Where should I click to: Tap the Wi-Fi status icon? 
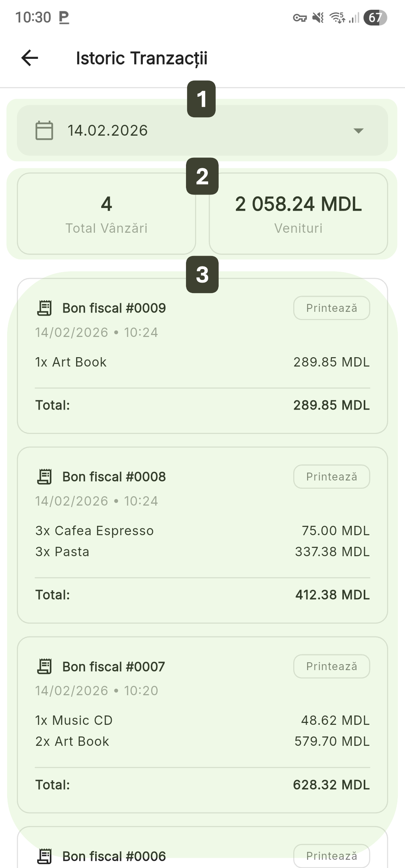(337, 18)
